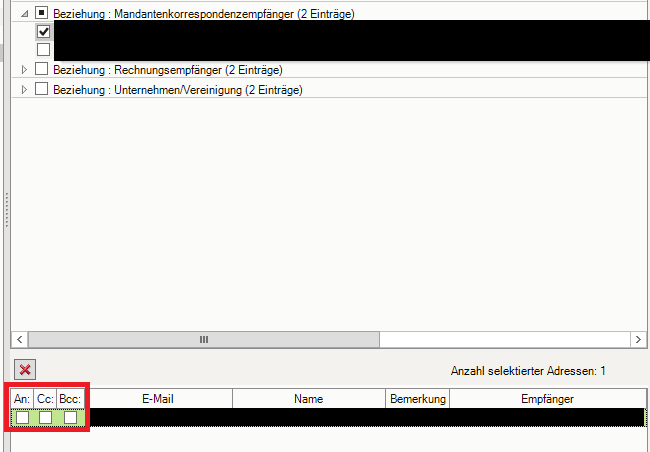Image resolution: width=650 pixels, height=452 pixels.
Task: Click the Cc: column header
Action: (x=45, y=399)
